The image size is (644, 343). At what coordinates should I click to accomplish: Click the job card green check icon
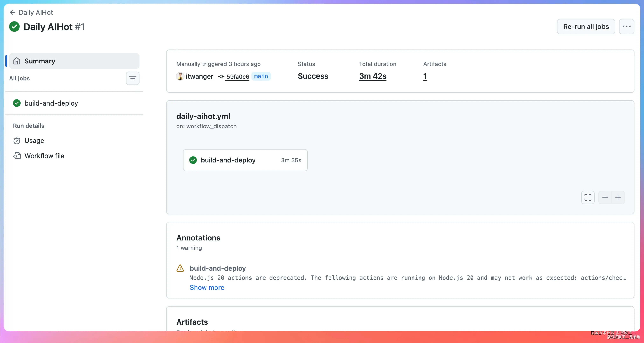click(193, 160)
